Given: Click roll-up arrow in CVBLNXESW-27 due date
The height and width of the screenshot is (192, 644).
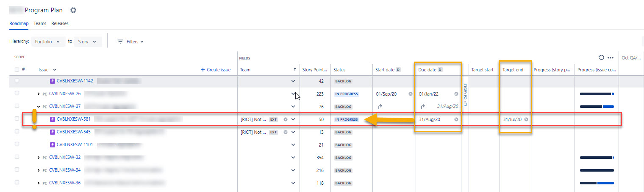Looking at the screenshot, I should point(422,107).
